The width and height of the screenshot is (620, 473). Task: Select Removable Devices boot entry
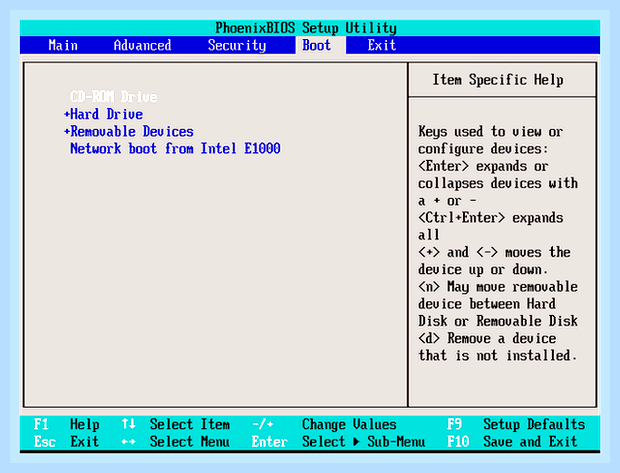pos(132,131)
